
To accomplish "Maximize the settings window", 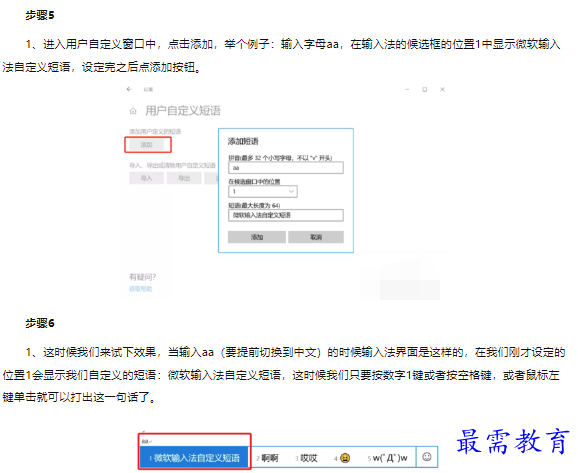I will click(x=425, y=89).
